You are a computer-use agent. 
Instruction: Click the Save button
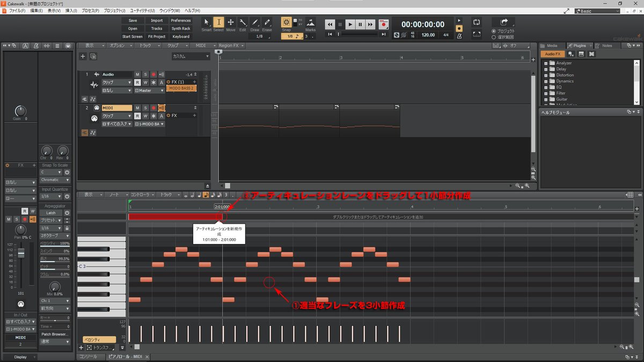(x=133, y=20)
